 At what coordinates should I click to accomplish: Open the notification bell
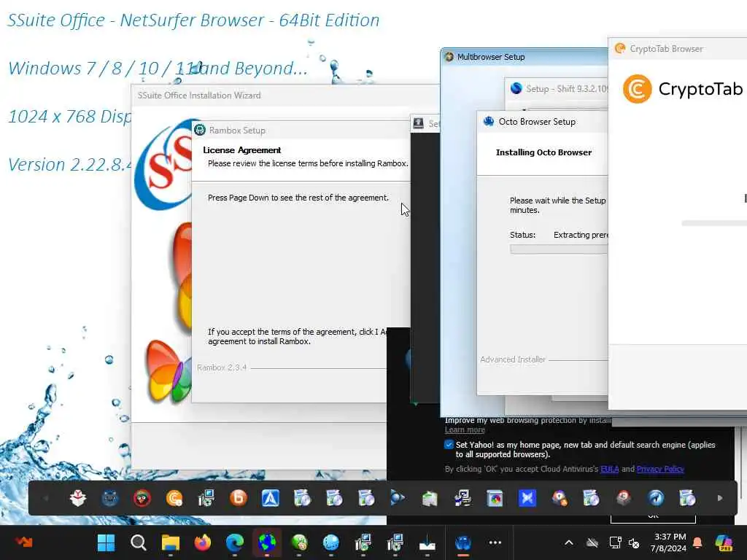[697, 542]
